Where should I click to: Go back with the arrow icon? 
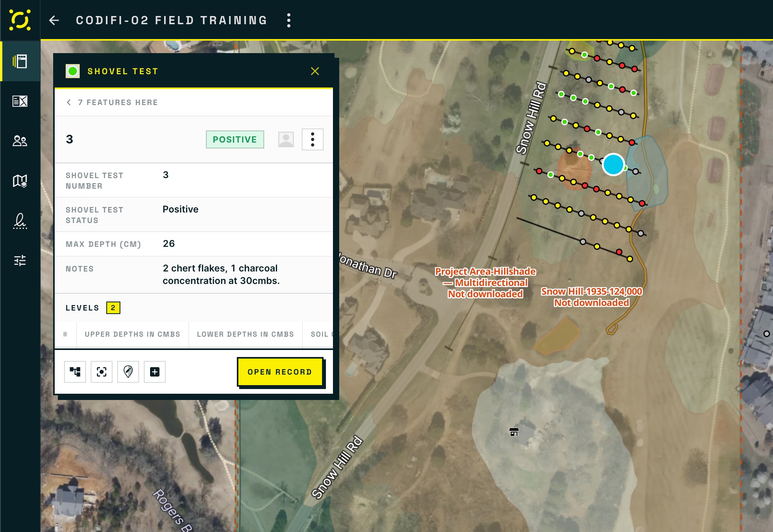(x=54, y=20)
